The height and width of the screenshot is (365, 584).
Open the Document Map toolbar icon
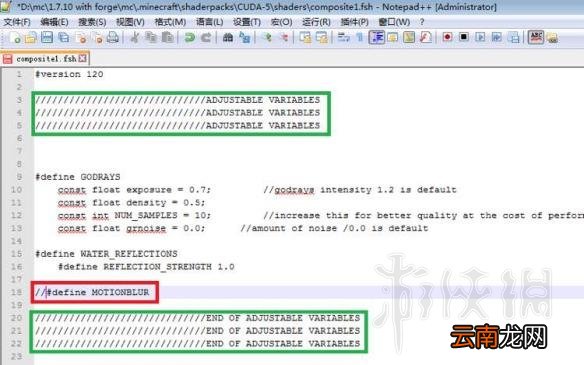409,37
